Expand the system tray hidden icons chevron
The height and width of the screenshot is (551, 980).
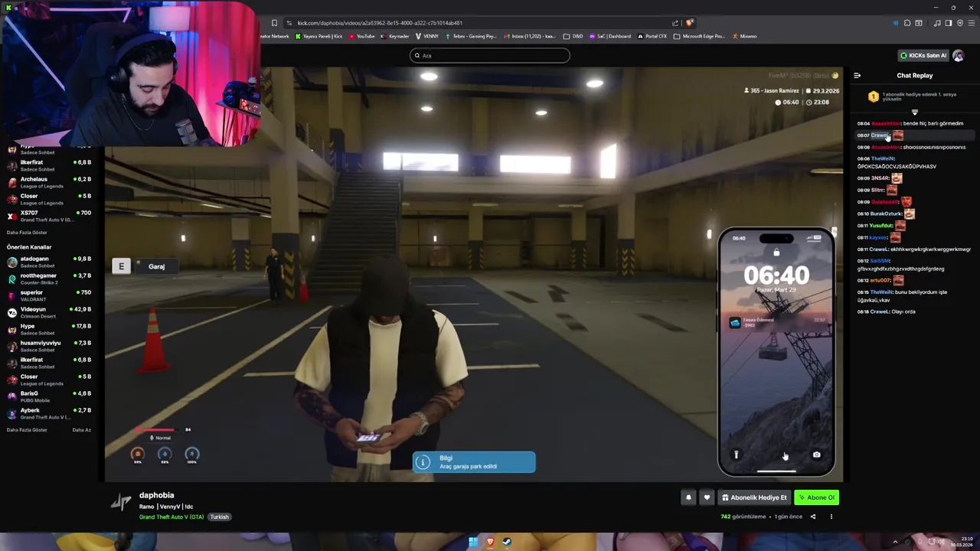click(895, 542)
